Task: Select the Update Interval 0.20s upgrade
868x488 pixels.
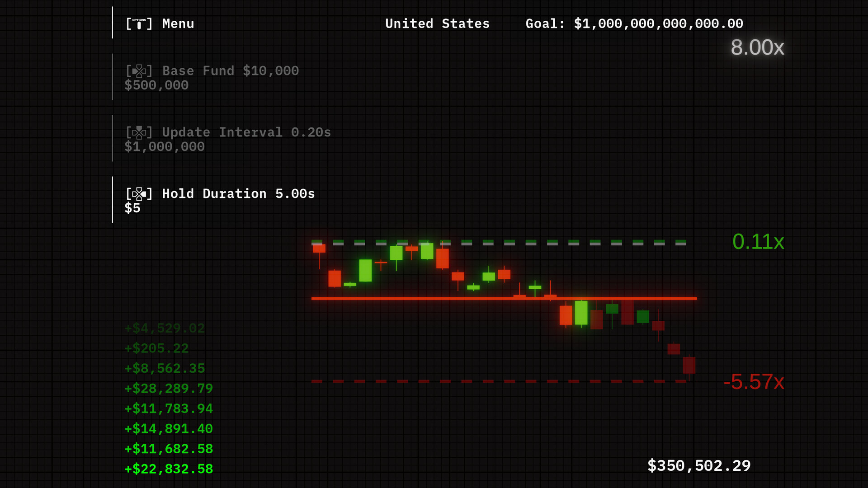Action: click(x=246, y=132)
